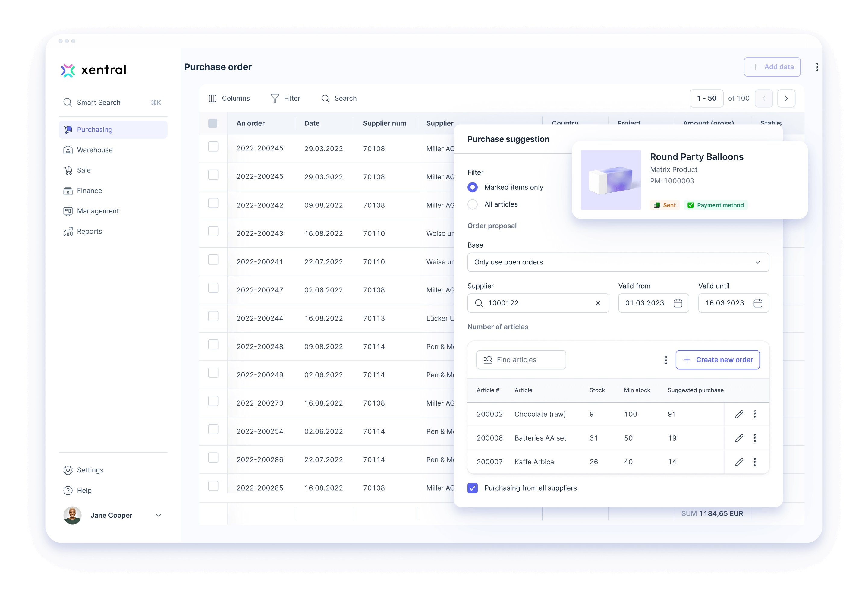Clear the supplier field with X icon
Screen dimensions: 868x600
597,303
